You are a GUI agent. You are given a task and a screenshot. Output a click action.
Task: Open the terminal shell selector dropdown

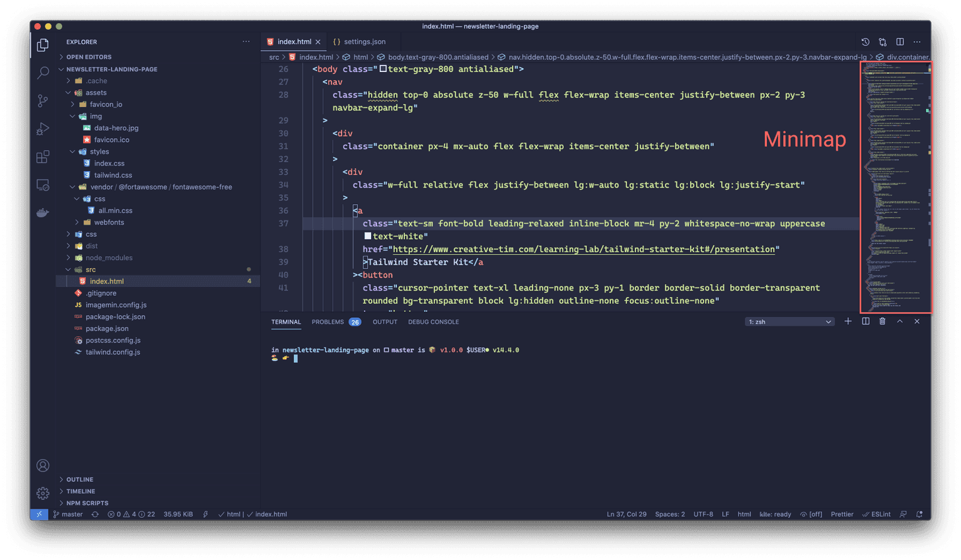point(790,322)
